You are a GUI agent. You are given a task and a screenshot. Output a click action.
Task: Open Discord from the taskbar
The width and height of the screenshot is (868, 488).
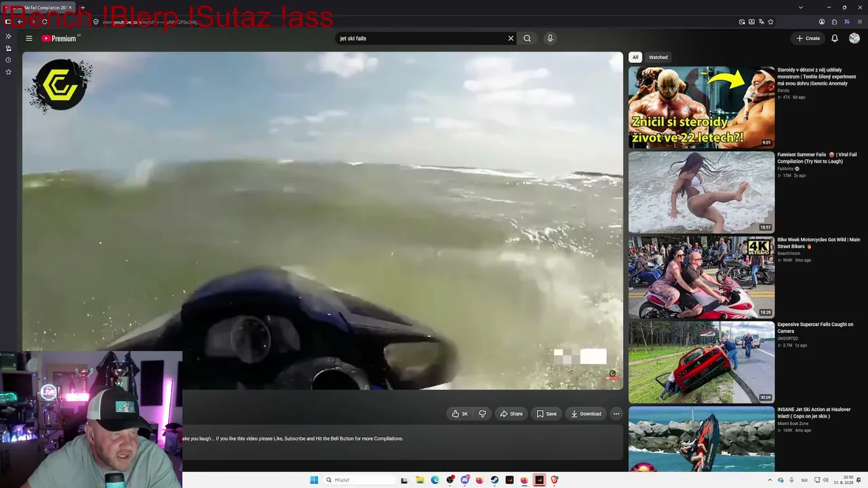tap(465, 480)
